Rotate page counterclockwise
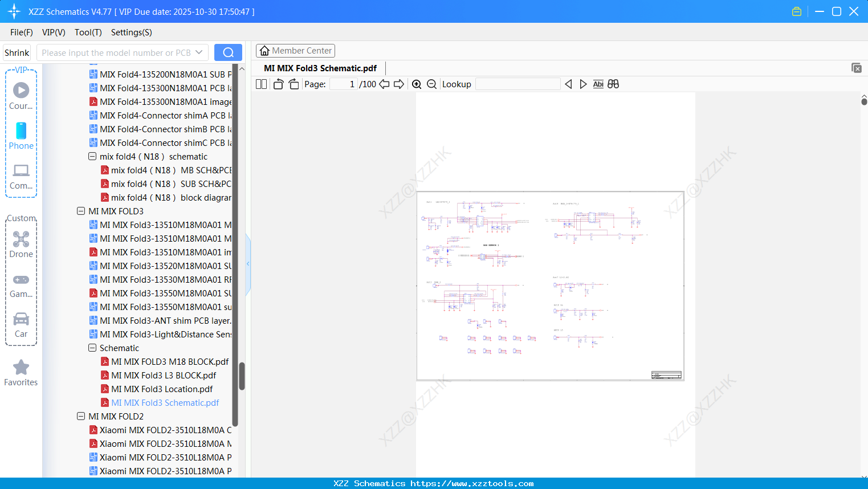 click(278, 84)
